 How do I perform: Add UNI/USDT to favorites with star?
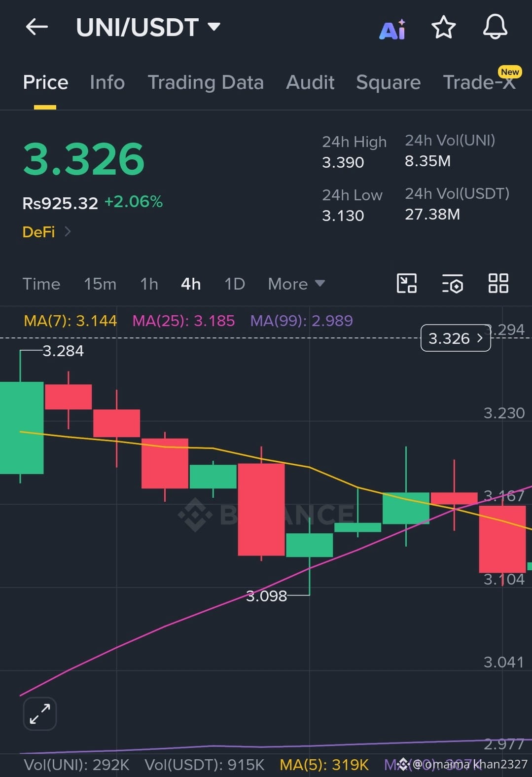coord(443,27)
